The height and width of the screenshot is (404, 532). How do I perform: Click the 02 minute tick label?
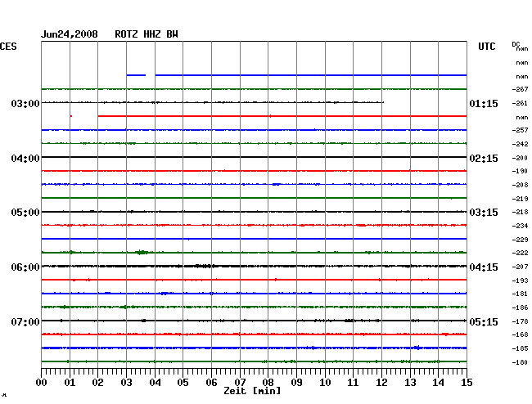click(x=97, y=383)
